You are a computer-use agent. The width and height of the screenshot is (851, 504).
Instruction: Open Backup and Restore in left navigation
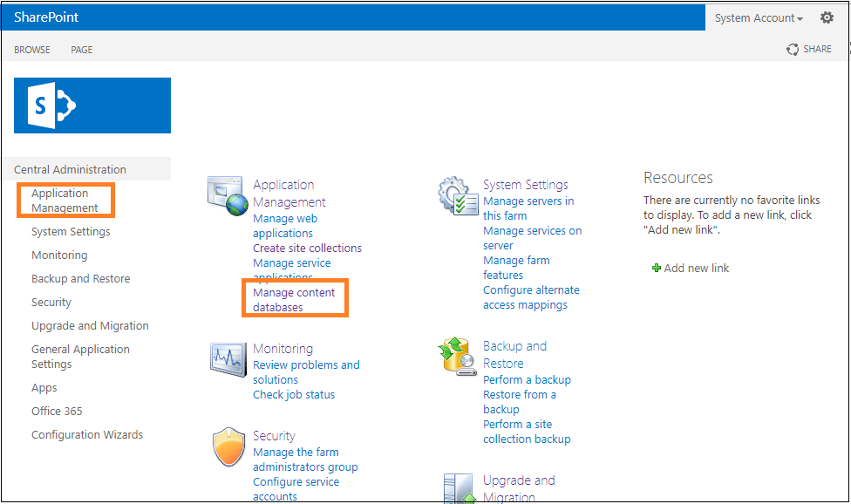coord(81,278)
